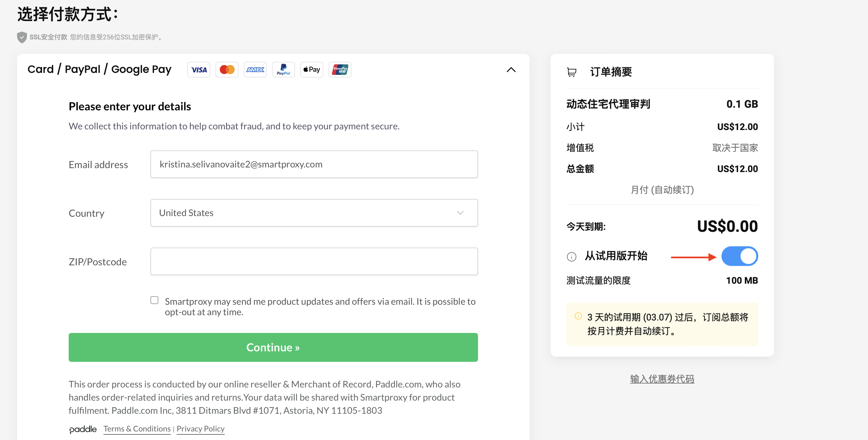This screenshot has height=440, width=868.
Task: Click the 'US$0.00' due today amount
Action: click(727, 226)
